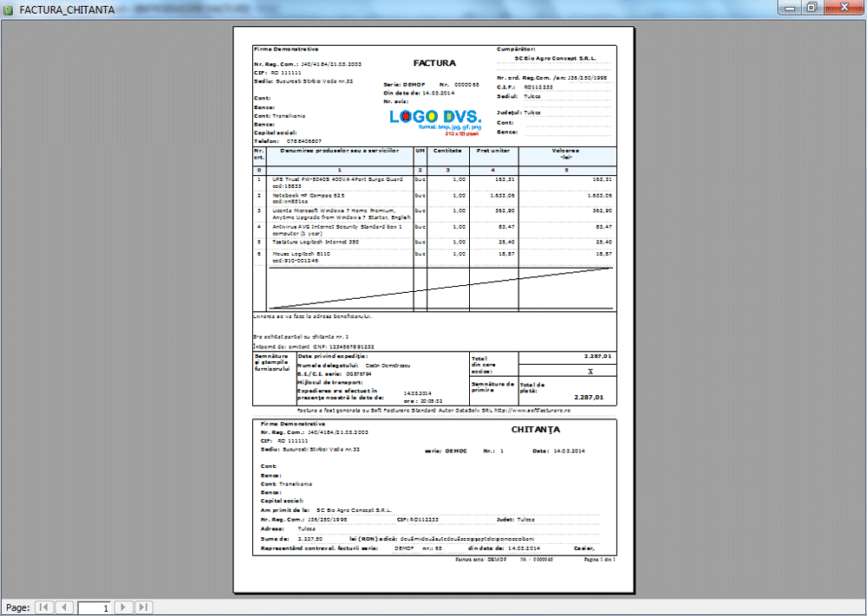This screenshot has height=616, width=867.
Task: Click the 'Tastatura Logitech Internet 350' row description
Action: (x=316, y=242)
